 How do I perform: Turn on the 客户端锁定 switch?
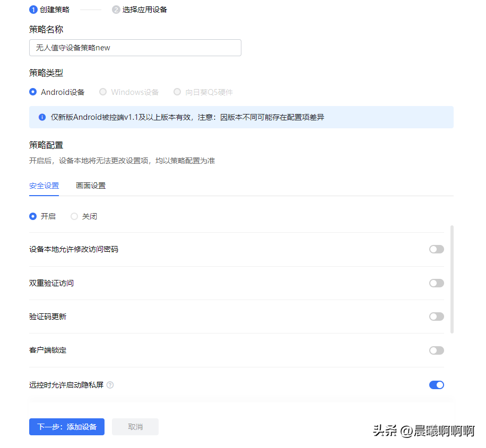[436, 350]
